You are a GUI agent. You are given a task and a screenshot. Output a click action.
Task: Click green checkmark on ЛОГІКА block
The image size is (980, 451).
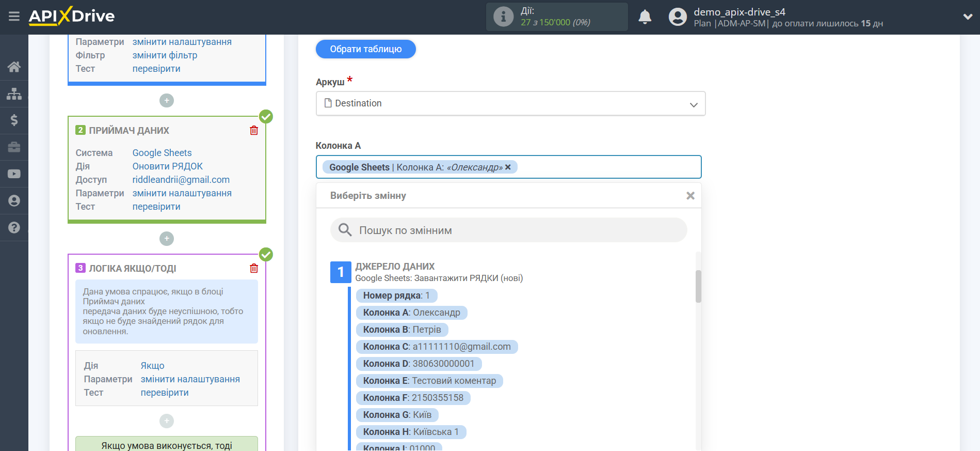[266, 254]
